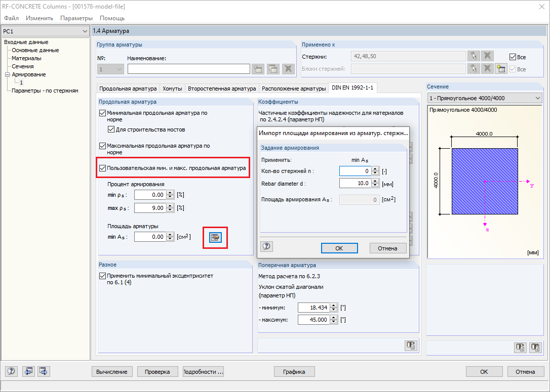
Task: Open the Изменить menu
Action: [40, 18]
